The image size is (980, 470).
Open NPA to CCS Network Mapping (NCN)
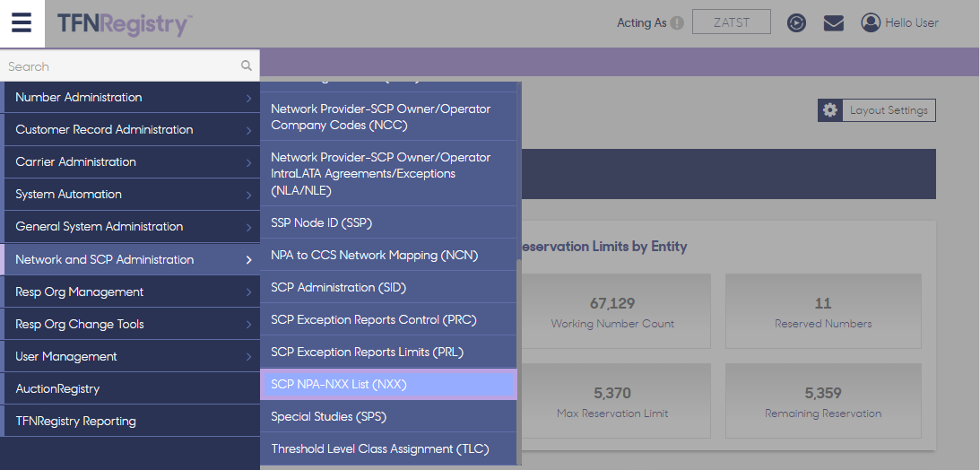pyautogui.click(x=388, y=255)
